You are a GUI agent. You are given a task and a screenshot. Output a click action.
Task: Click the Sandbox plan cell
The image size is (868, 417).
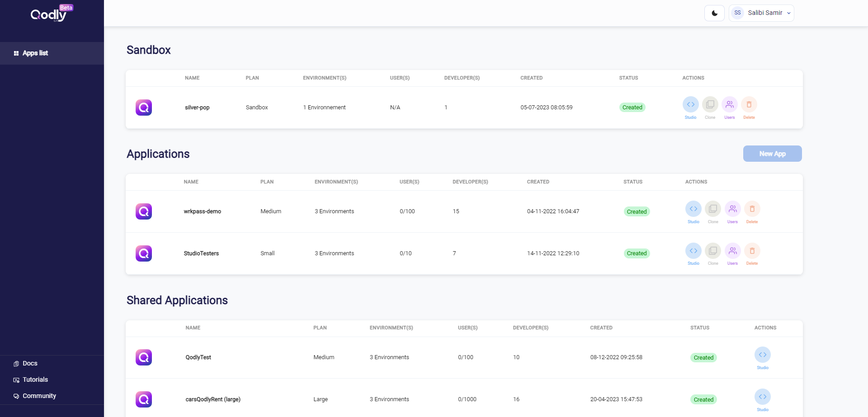pos(257,108)
